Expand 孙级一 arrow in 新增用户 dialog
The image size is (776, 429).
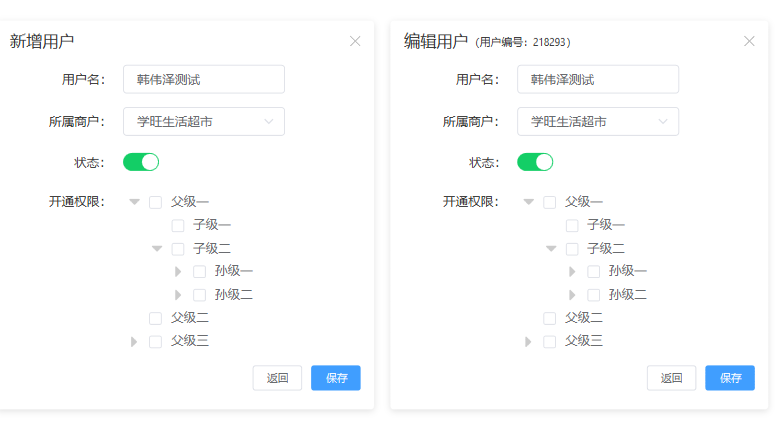coord(178,271)
